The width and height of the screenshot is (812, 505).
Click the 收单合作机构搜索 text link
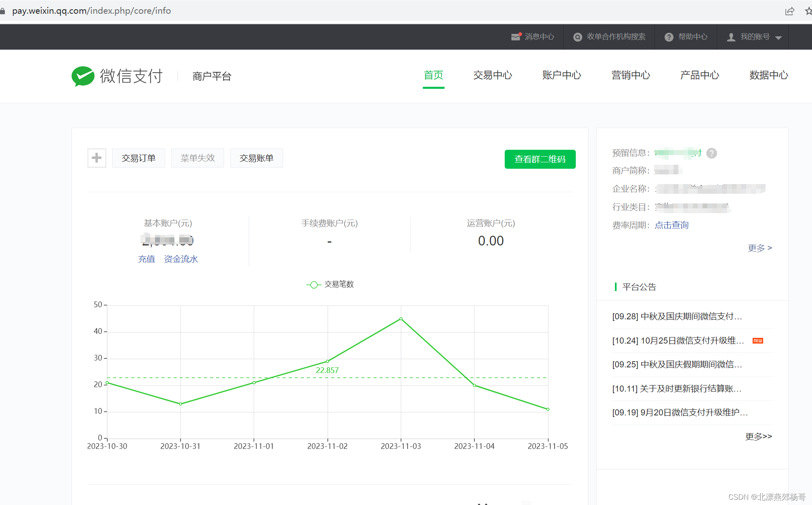coord(616,37)
